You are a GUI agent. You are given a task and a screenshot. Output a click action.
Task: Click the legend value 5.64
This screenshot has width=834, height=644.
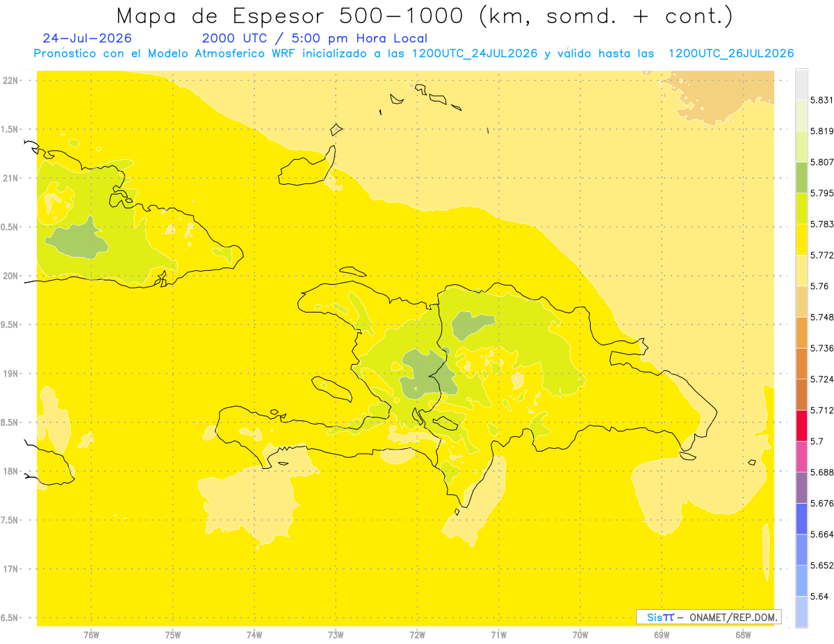tap(819, 596)
